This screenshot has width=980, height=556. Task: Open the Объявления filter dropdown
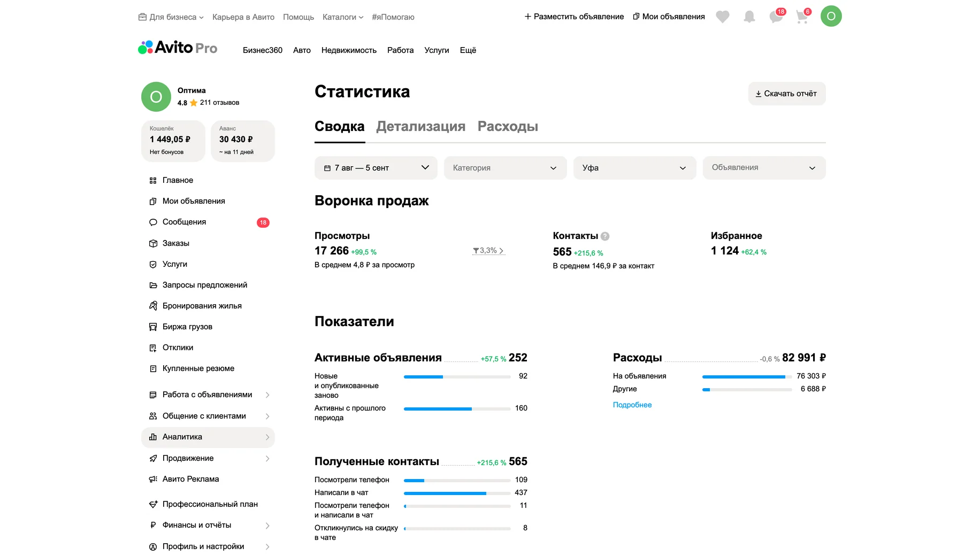(x=764, y=168)
